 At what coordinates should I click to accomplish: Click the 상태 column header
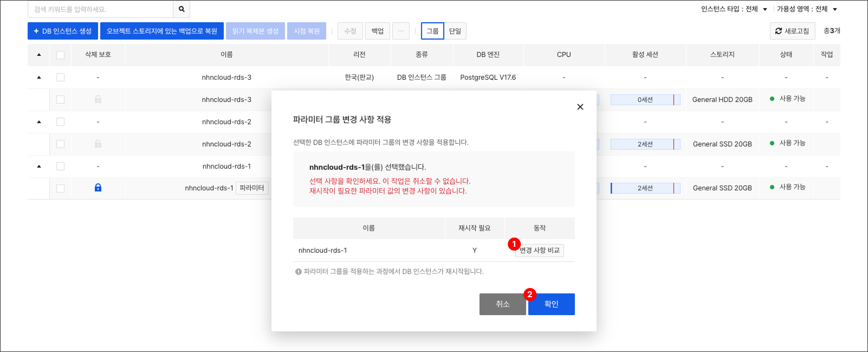pyautogui.click(x=786, y=55)
